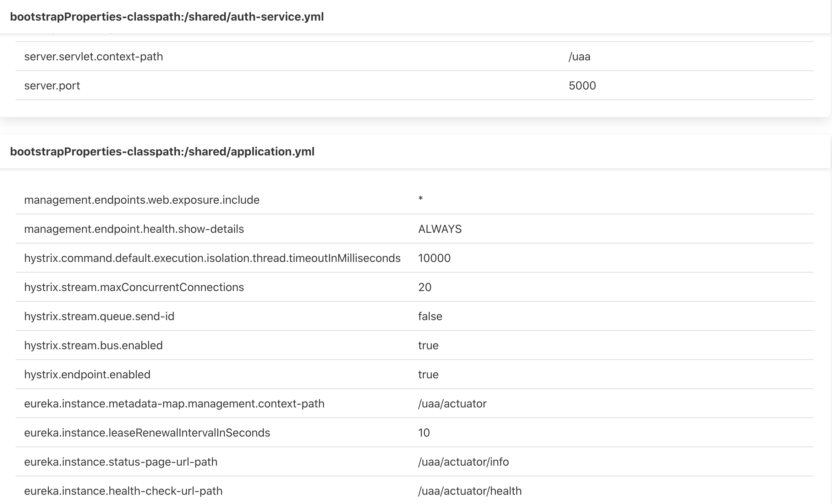832x504 pixels.
Task: Click the /uaa context-path value
Action: pos(579,56)
